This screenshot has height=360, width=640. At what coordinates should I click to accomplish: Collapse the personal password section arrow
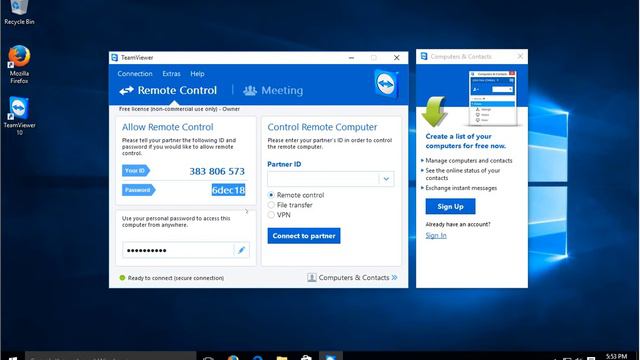point(247,211)
